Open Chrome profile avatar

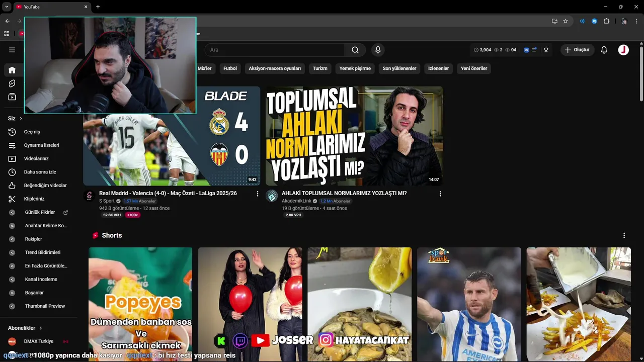[x=624, y=21]
